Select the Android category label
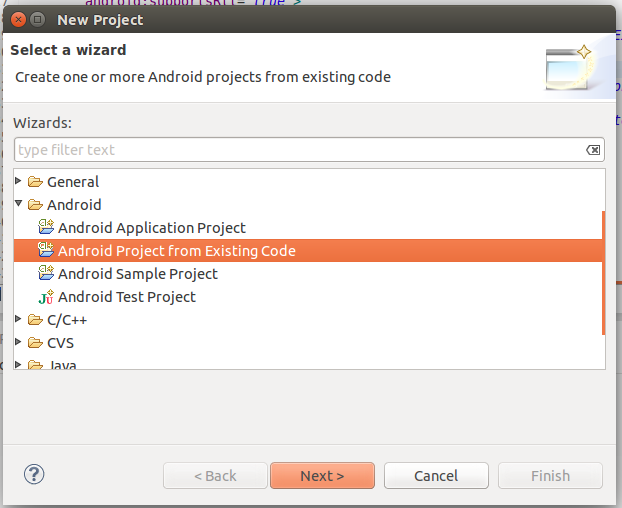The height and width of the screenshot is (508, 622). pos(74,205)
